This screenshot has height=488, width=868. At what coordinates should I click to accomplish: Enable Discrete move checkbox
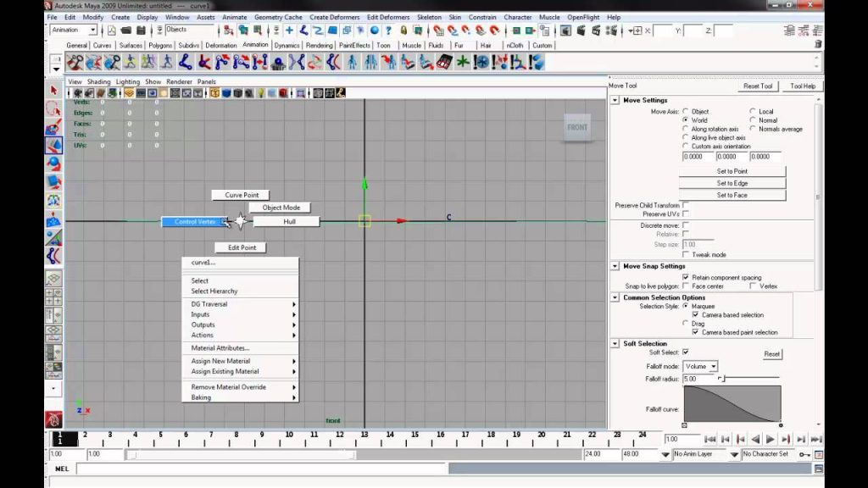(686, 225)
